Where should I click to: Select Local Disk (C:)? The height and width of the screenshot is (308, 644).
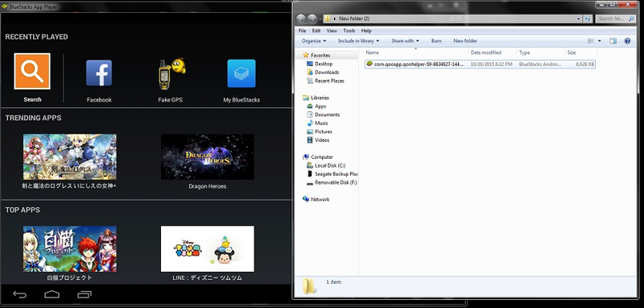pos(326,166)
